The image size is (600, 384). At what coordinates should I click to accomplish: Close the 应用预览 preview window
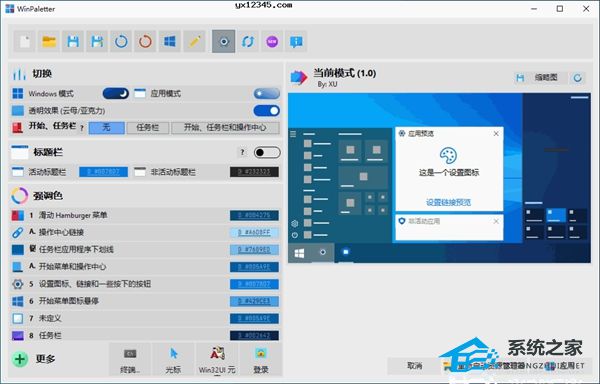pyautogui.click(x=496, y=133)
